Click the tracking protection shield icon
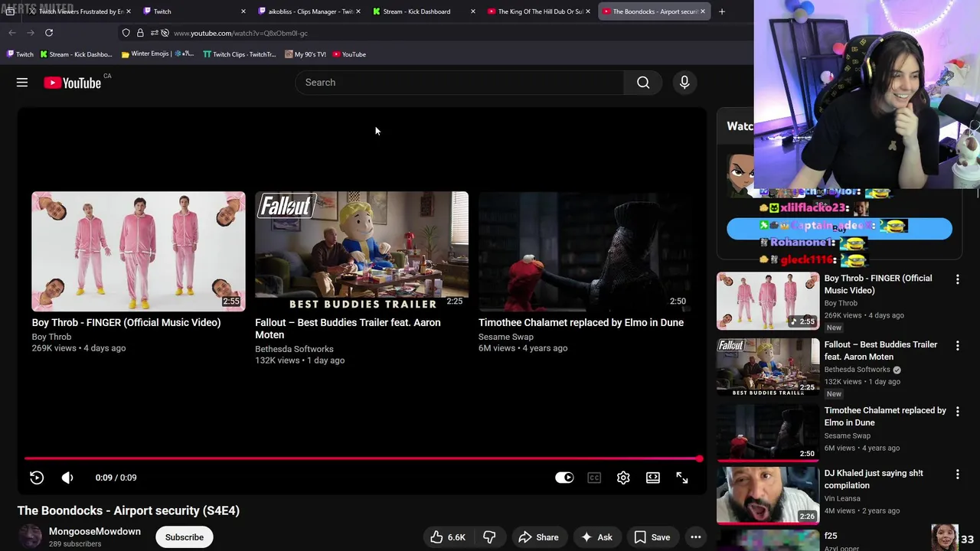The width and height of the screenshot is (980, 551). click(126, 33)
